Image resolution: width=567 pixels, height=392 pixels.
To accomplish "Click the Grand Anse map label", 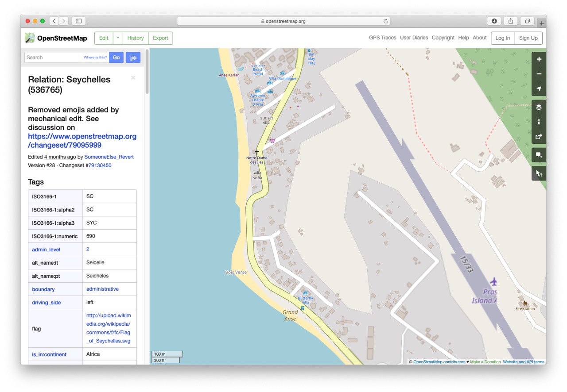I will click(290, 315).
